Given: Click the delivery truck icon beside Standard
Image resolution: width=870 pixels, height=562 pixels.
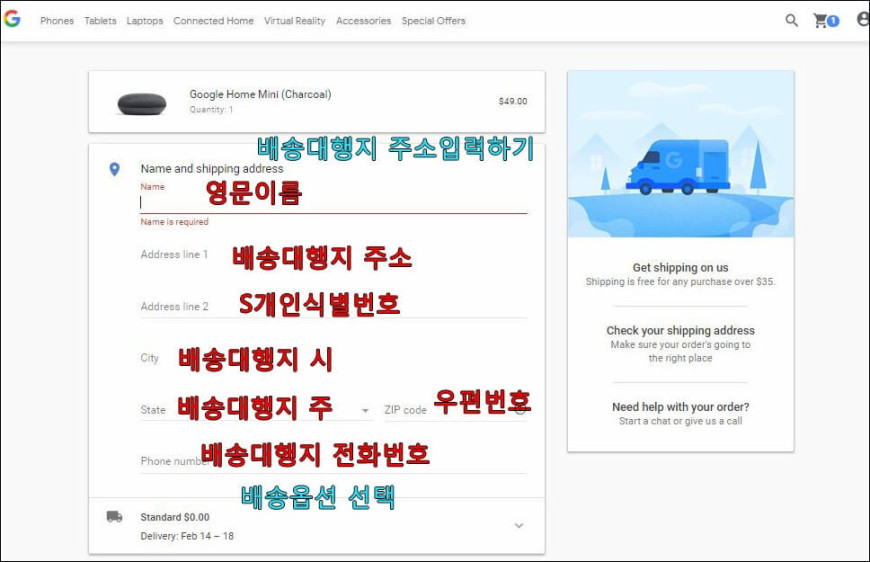Looking at the screenshot, I should click(x=114, y=517).
